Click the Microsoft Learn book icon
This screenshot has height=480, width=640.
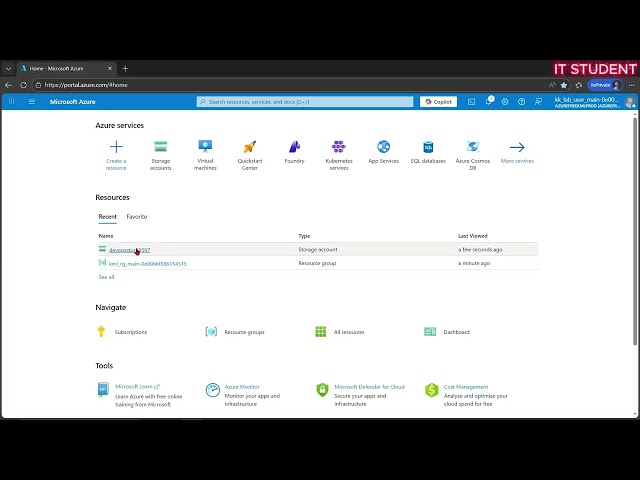(103, 389)
